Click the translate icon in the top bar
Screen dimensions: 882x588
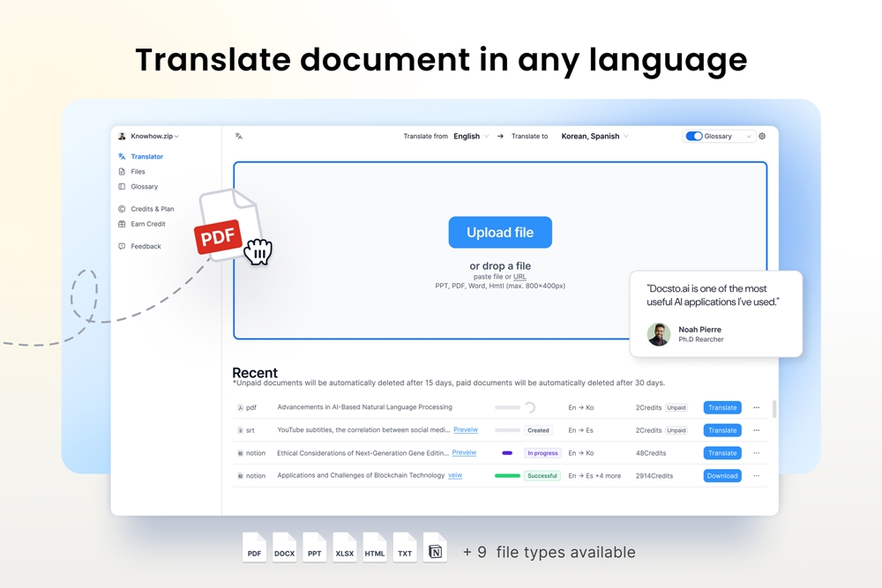[x=238, y=137]
